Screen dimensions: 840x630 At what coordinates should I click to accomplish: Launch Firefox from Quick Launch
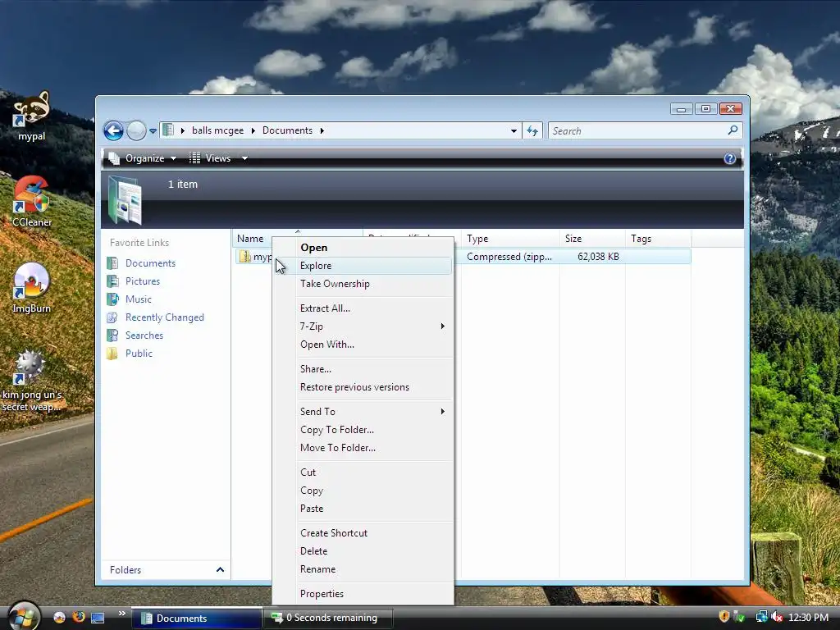pyautogui.click(x=79, y=617)
